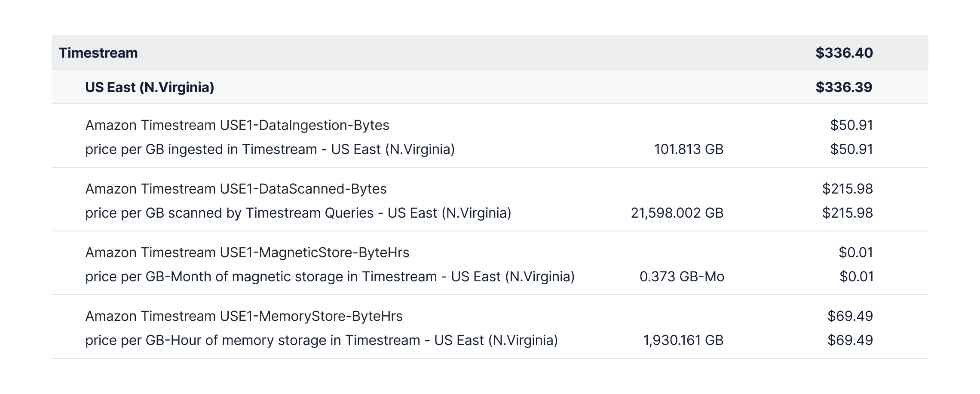This screenshot has height=394, width=980.
Task: Click the price per GB scanned description
Action: 298,213
